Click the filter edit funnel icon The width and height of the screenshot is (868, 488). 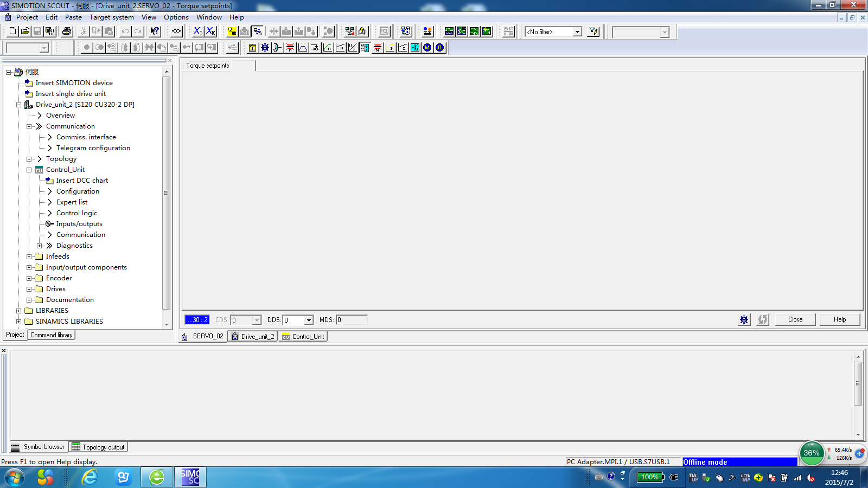click(x=593, y=31)
